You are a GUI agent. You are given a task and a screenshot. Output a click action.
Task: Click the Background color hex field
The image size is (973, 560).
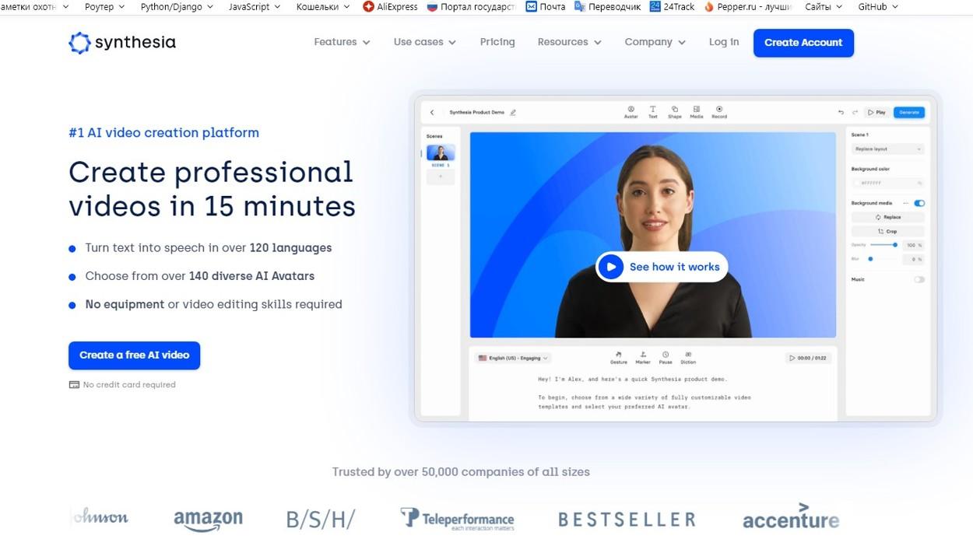(888, 183)
